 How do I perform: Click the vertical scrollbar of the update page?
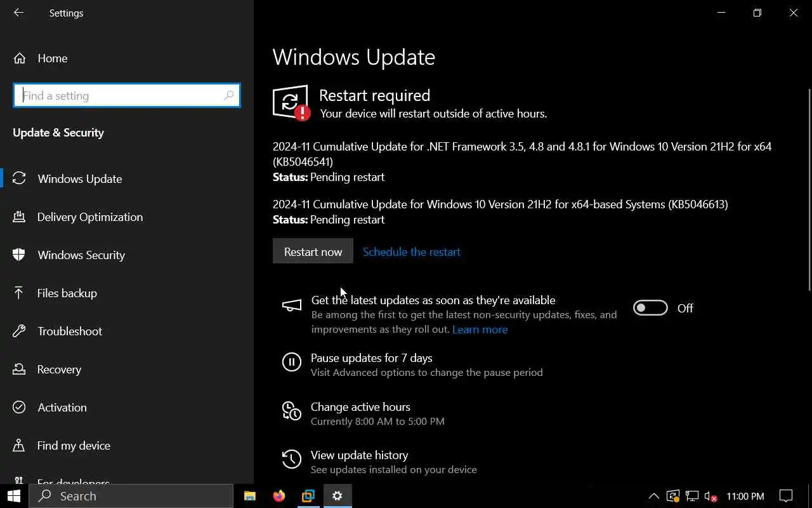coord(809,189)
